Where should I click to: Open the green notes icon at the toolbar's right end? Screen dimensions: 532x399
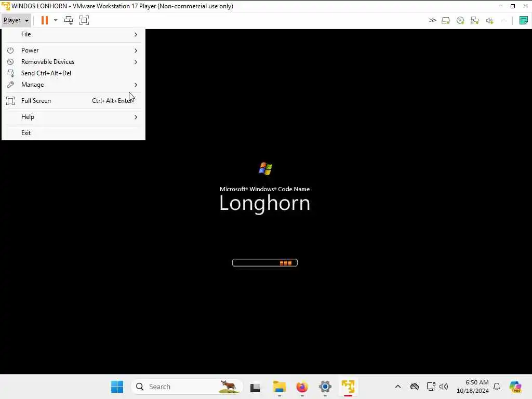pyautogui.click(x=524, y=20)
